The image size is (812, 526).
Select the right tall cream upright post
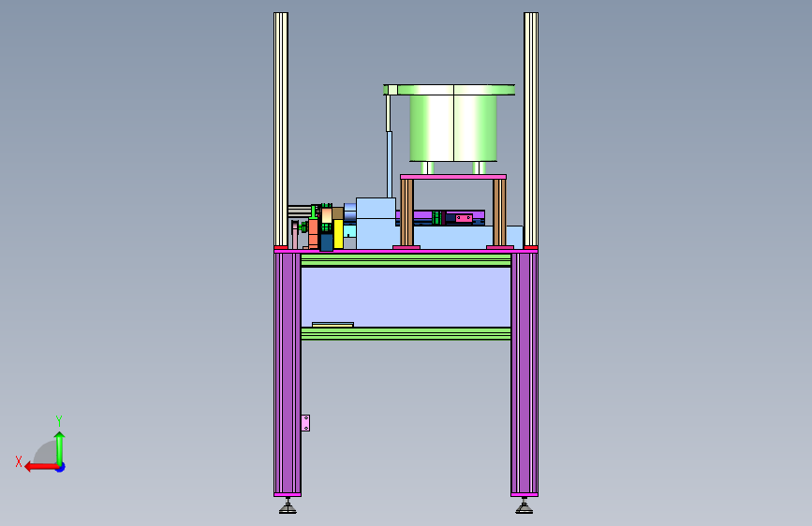coord(531,129)
